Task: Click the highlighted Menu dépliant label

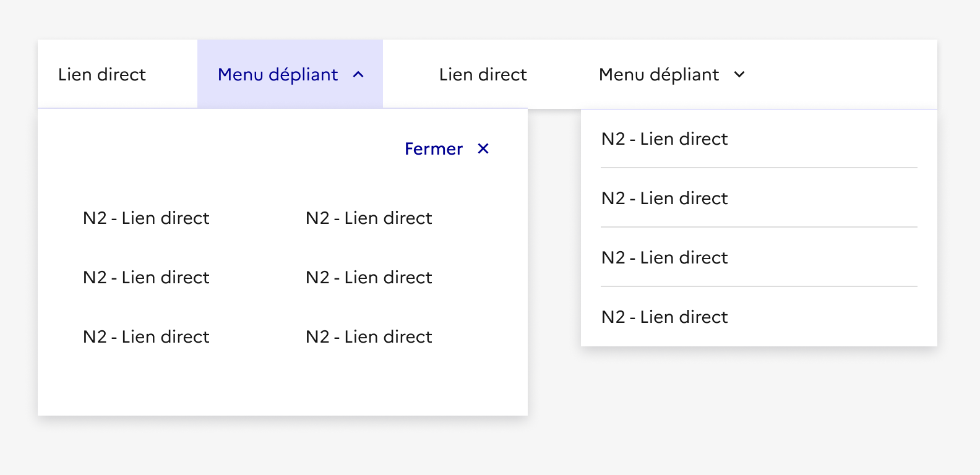Action: [x=278, y=75]
